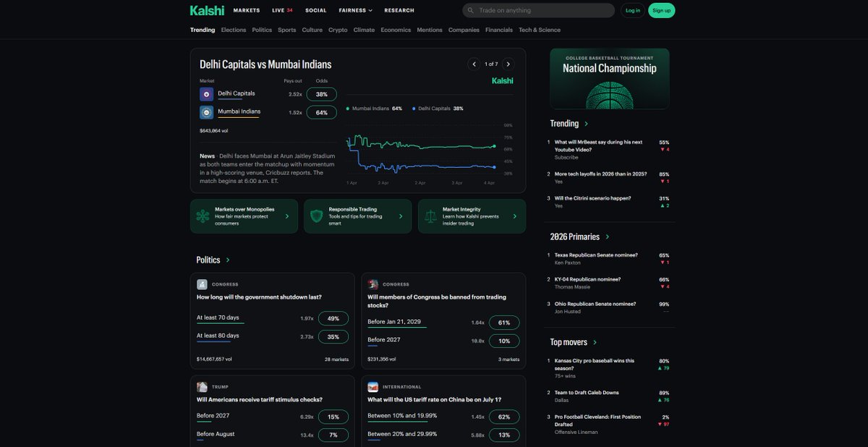
Task: Open How long will government shutdown last
Action: 259,297
